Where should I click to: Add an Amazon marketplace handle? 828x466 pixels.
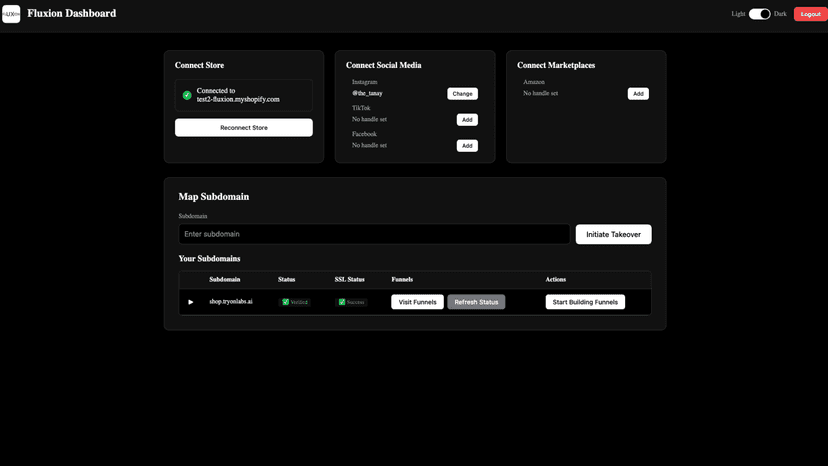click(638, 94)
